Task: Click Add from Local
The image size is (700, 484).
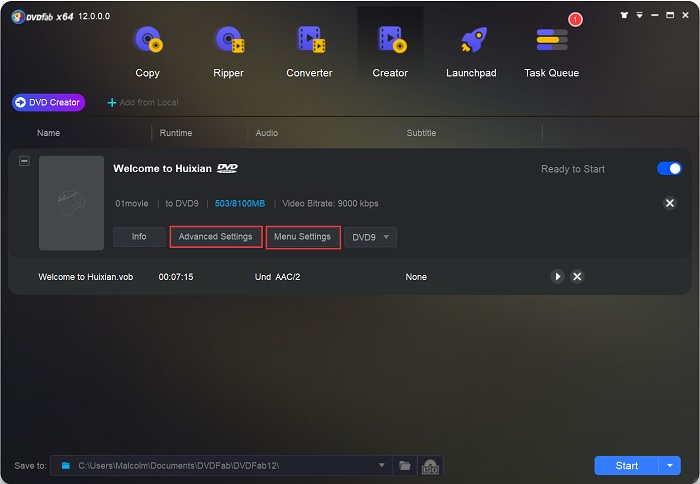Action: [x=143, y=103]
